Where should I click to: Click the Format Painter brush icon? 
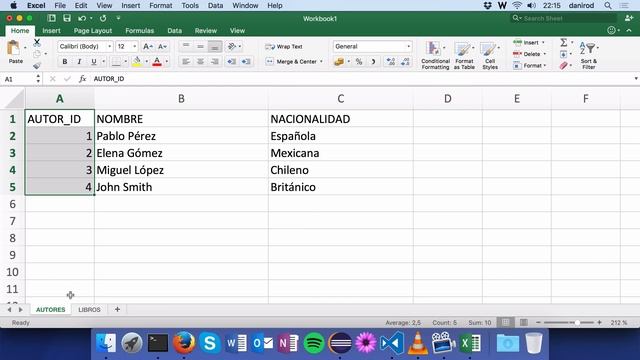[37, 65]
